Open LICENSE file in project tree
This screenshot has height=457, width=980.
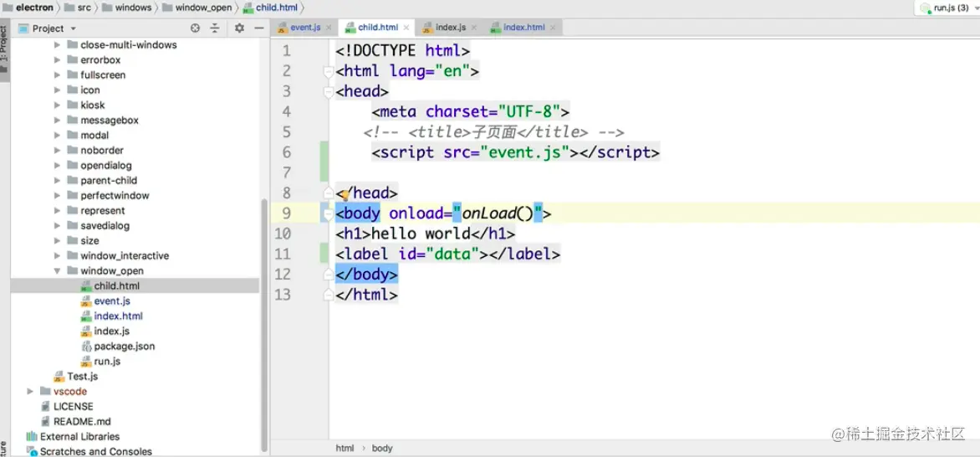(x=73, y=406)
